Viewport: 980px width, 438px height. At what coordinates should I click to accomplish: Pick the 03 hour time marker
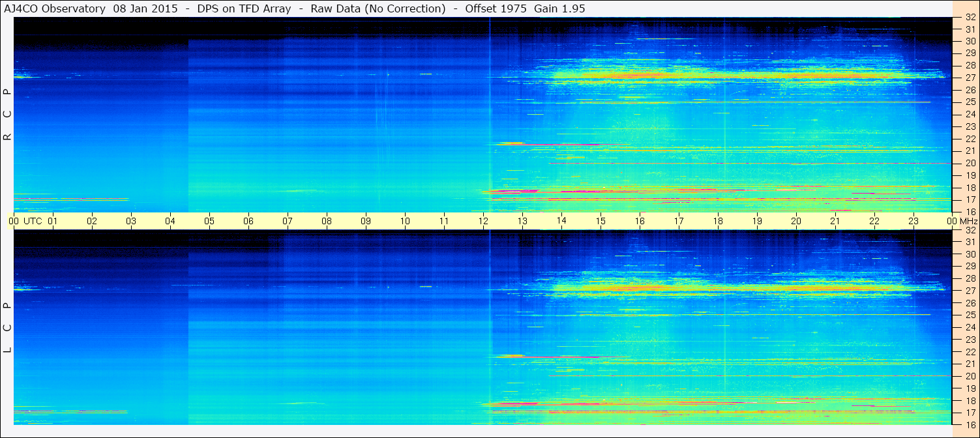(131, 221)
